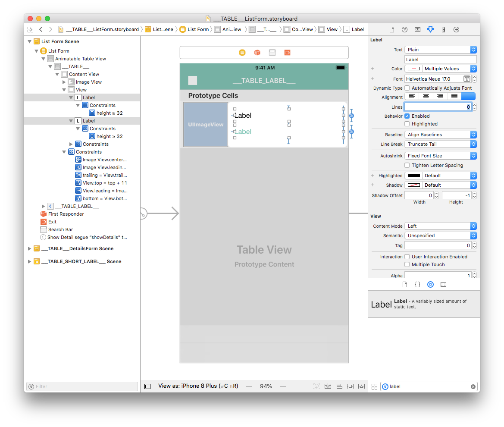504x427 pixels.
Task: Open the Identity inspector
Action: (x=417, y=30)
